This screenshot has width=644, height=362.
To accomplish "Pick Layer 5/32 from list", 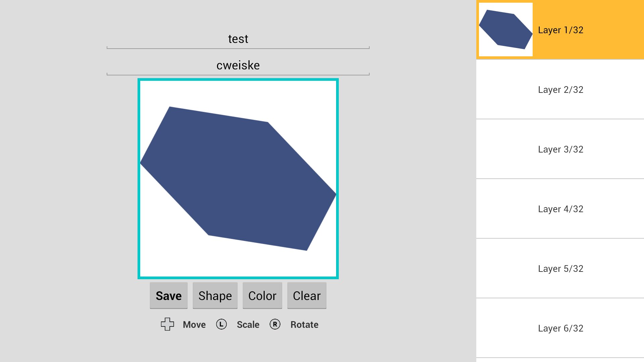I will (x=560, y=268).
